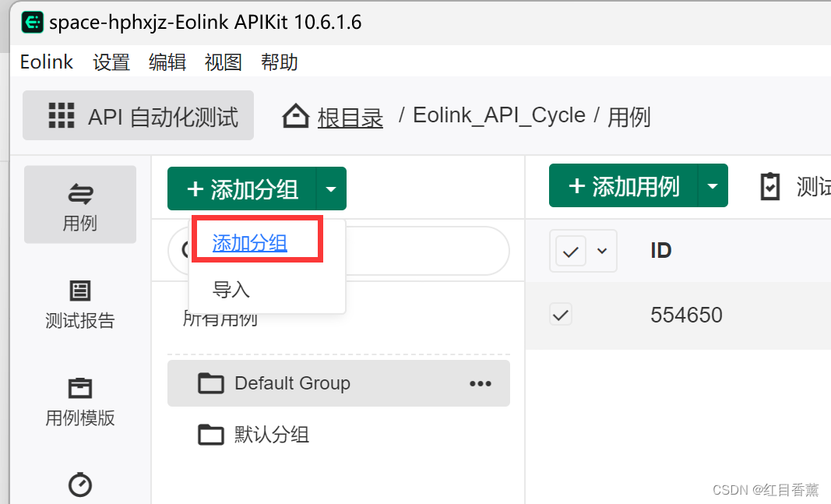Click the timer icon in sidebar
The height and width of the screenshot is (504, 831).
[x=80, y=485]
